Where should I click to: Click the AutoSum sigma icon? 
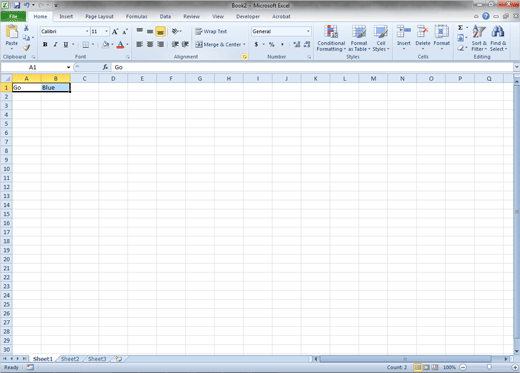pos(460,28)
